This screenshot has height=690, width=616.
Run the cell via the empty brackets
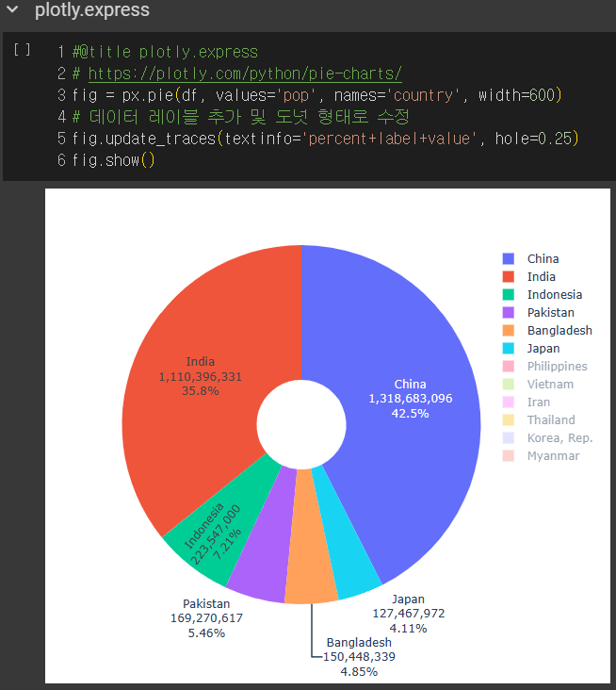[x=22, y=50]
